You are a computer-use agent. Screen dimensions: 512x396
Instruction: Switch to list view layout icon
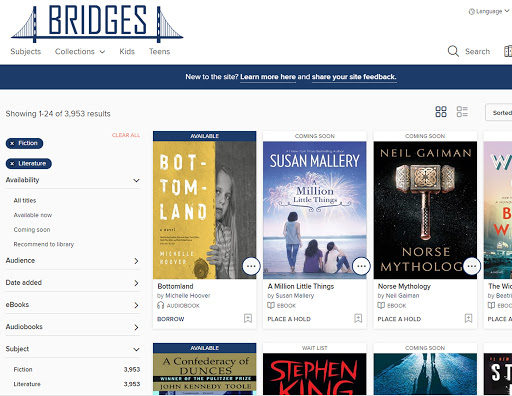click(462, 112)
